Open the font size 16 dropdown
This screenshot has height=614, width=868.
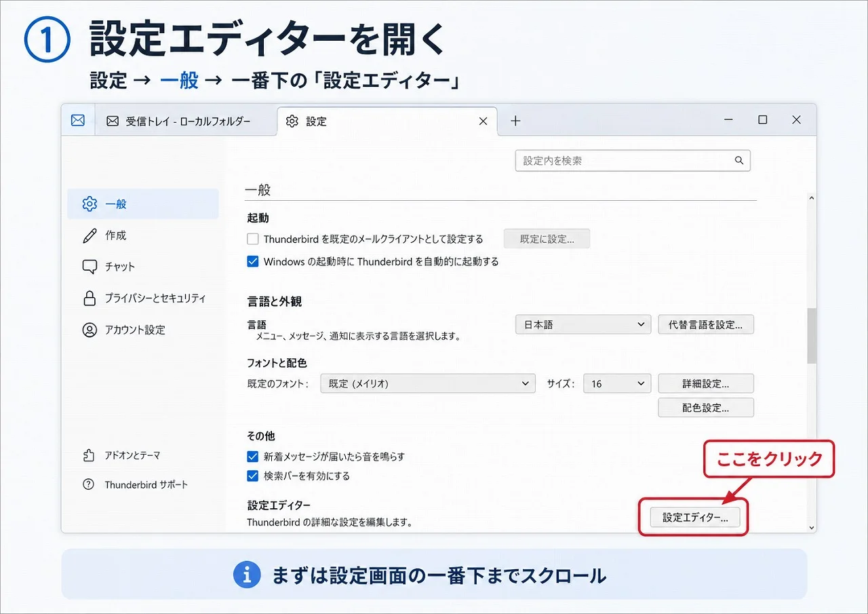pyautogui.click(x=617, y=383)
